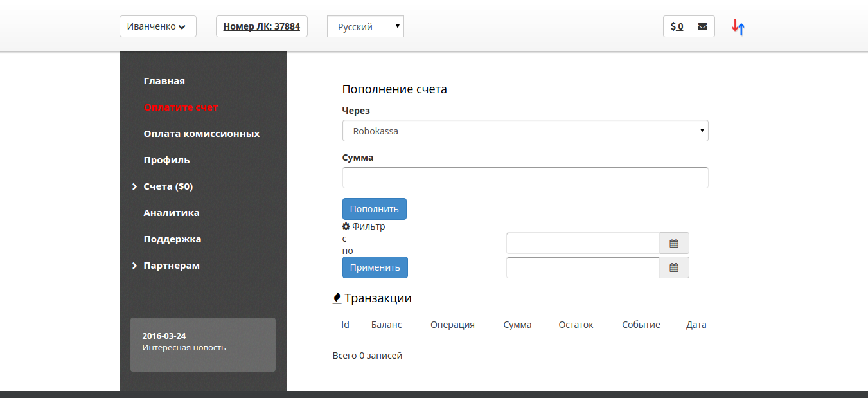
Task: Open the calendar for the start date
Action: 674,243
